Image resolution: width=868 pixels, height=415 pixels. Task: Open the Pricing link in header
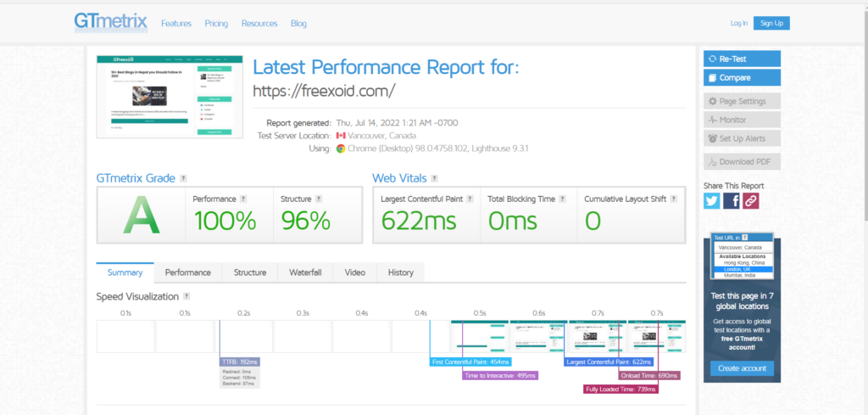pos(216,23)
